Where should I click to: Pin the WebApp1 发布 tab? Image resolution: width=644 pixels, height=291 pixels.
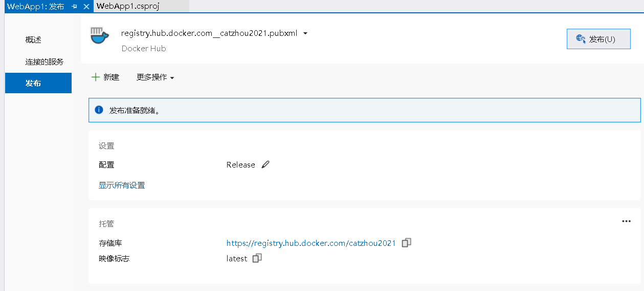pyautogui.click(x=75, y=6)
